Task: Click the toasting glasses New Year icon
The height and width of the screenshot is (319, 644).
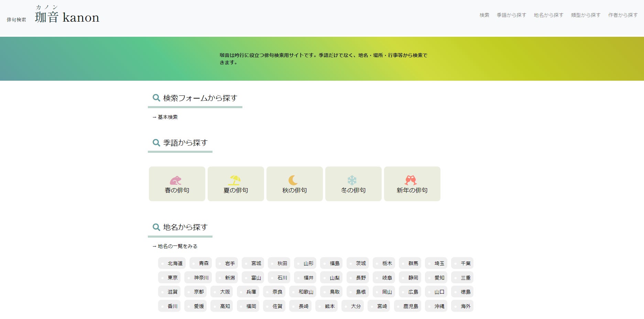Action: [411, 180]
